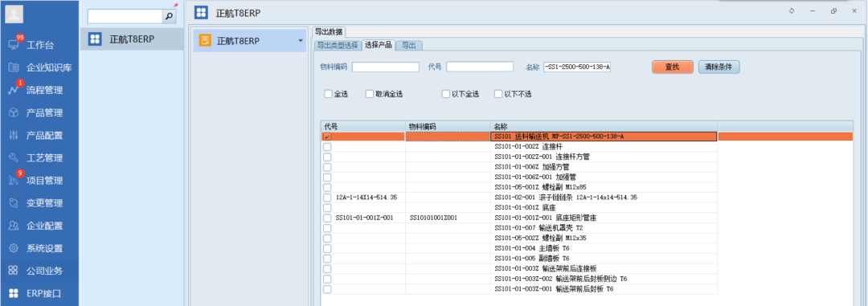This screenshot has width=868, height=306.
Task: Open 变更管理 change management icon
Action: pyautogui.click(x=14, y=203)
